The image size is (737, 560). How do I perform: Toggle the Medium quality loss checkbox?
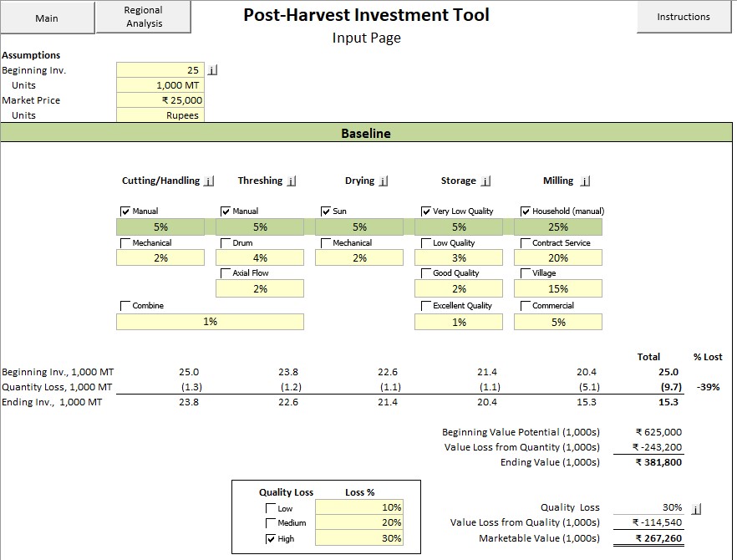tap(270, 523)
